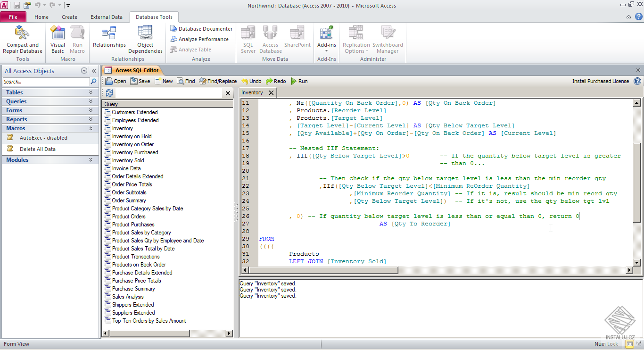Refresh the query list
The image size is (644, 350).
pos(109,93)
